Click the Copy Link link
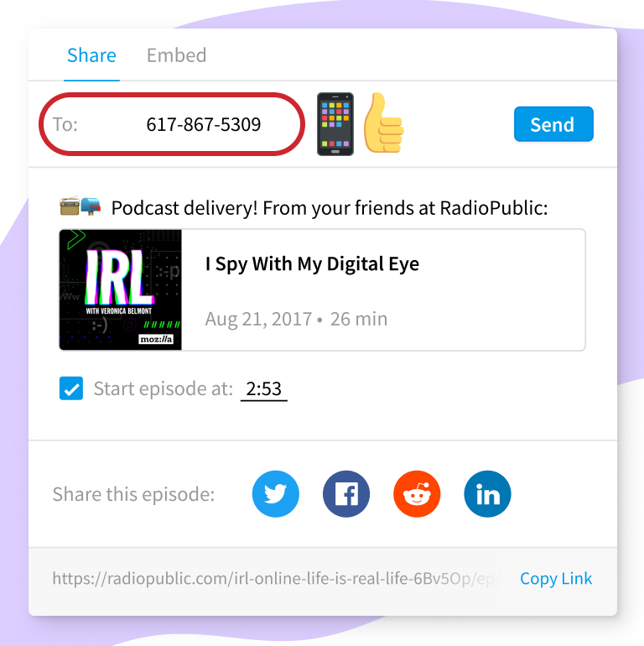This screenshot has height=646, width=644. [556, 578]
